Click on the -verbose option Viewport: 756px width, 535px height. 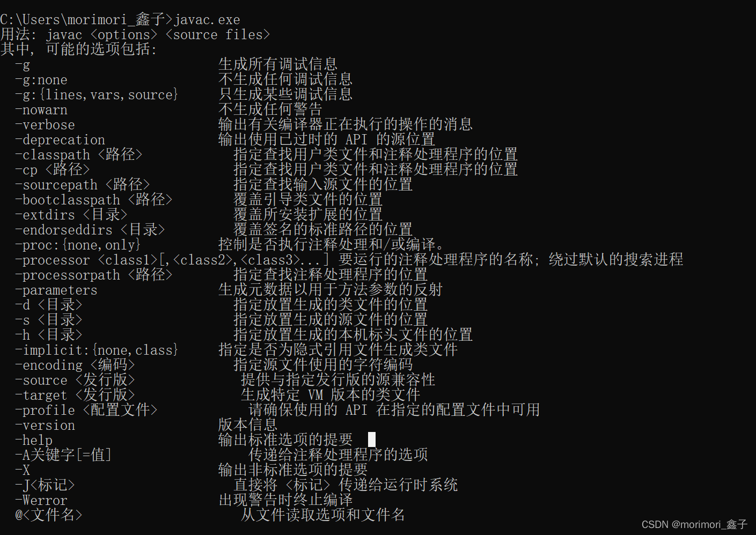[45, 125]
